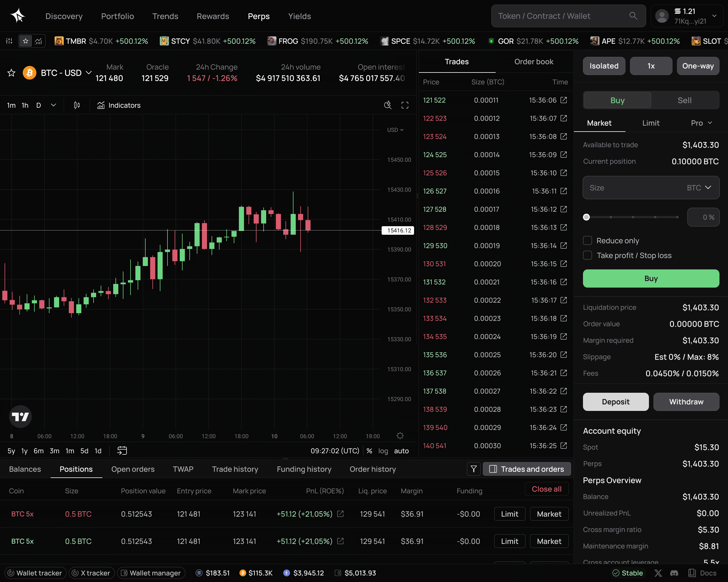Open the Indicators panel on the chart
The image size is (728, 582).
click(x=118, y=105)
